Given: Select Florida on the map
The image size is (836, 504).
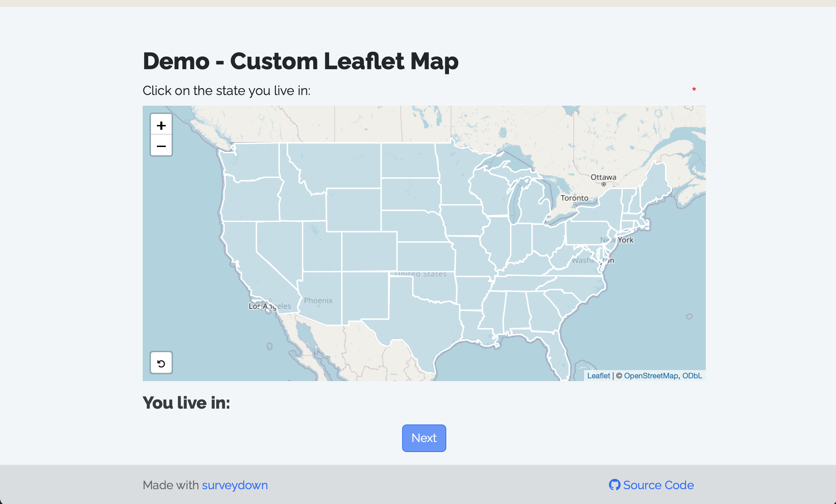Looking at the screenshot, I should click(555, 351).
